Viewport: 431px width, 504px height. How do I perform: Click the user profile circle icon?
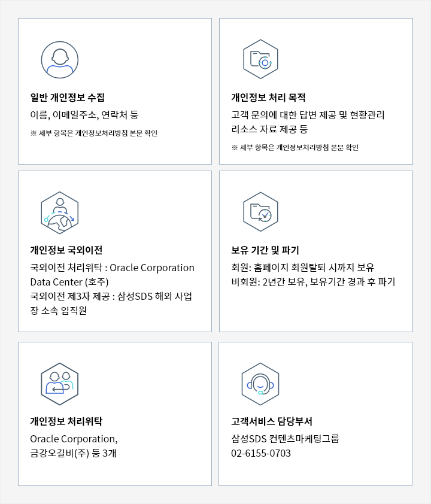pos(60,60)
